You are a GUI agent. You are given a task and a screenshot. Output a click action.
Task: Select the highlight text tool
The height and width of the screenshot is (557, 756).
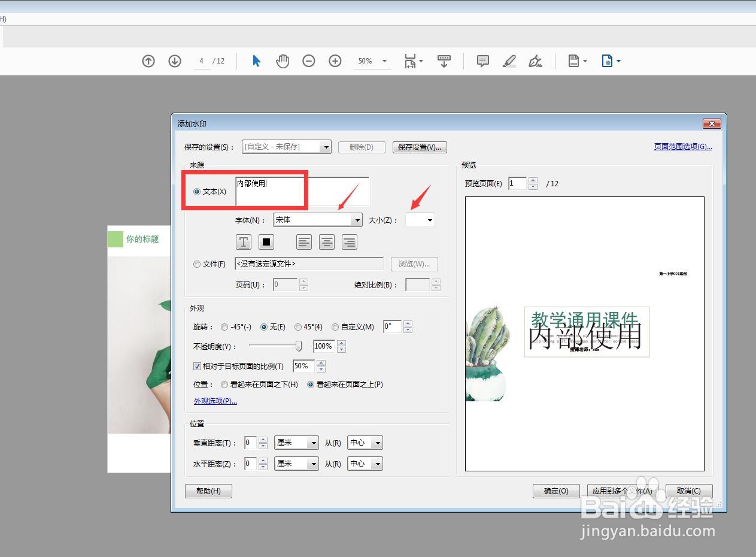coord(509,61)
